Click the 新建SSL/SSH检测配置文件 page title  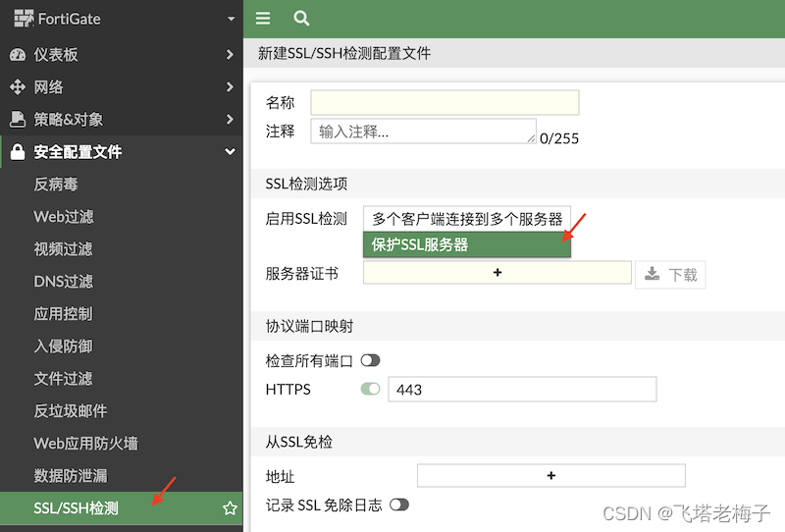coord(344,53)
